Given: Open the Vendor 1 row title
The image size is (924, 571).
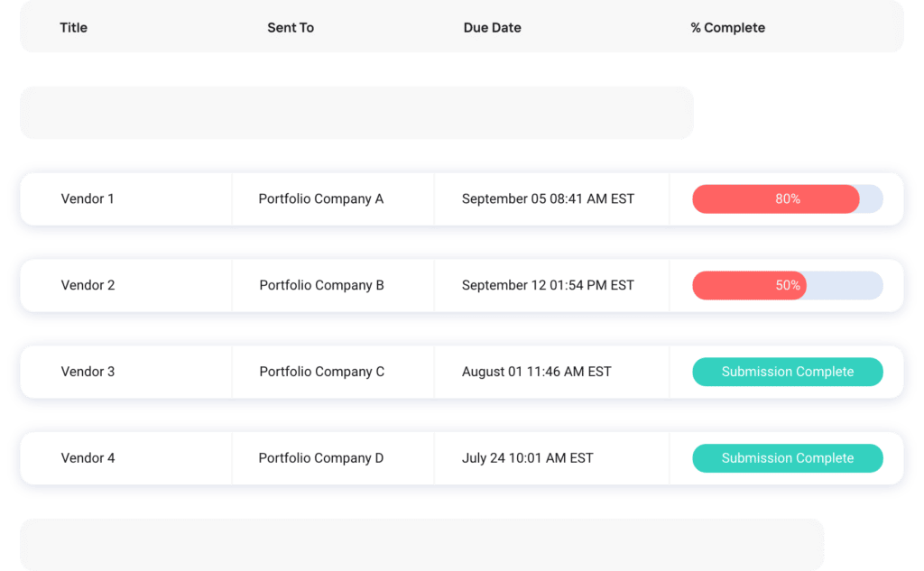Looking at the screenshot, I should (88, 198).
